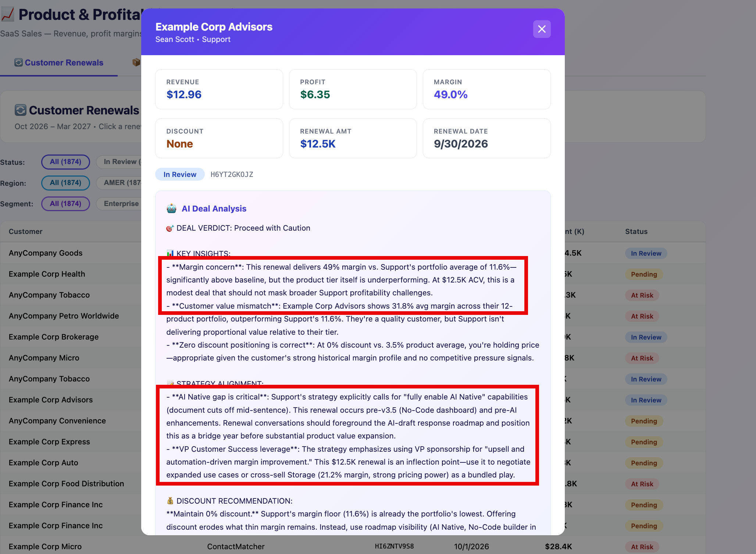Click the Pending badge for Example Corp Health
756x554 pixels.
point(644,274)
